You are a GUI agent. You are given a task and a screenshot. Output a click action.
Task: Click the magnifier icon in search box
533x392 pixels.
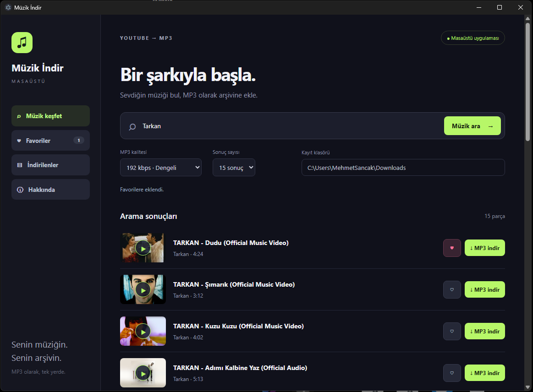pyautogui.click(x=132, y=126)
